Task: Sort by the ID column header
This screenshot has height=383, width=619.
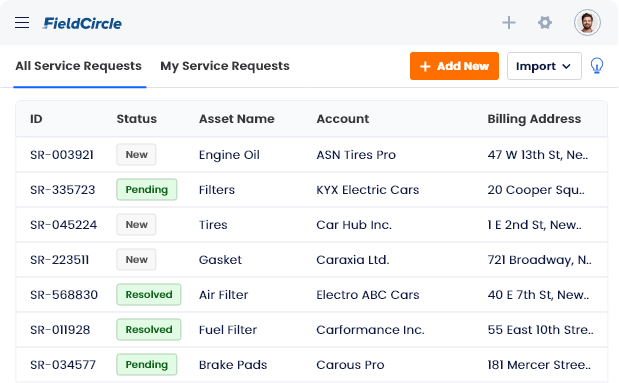Action: [36, 119]
